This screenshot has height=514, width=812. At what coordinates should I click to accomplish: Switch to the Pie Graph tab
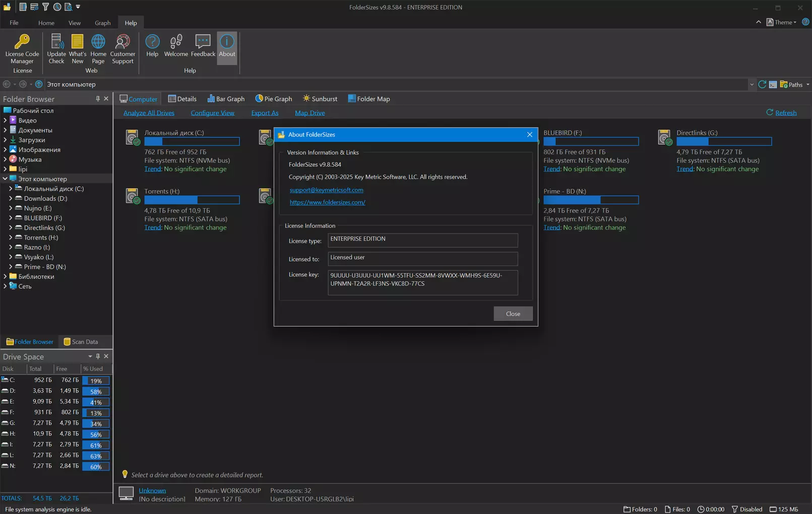pyautogui.click(x=274, y=99)
